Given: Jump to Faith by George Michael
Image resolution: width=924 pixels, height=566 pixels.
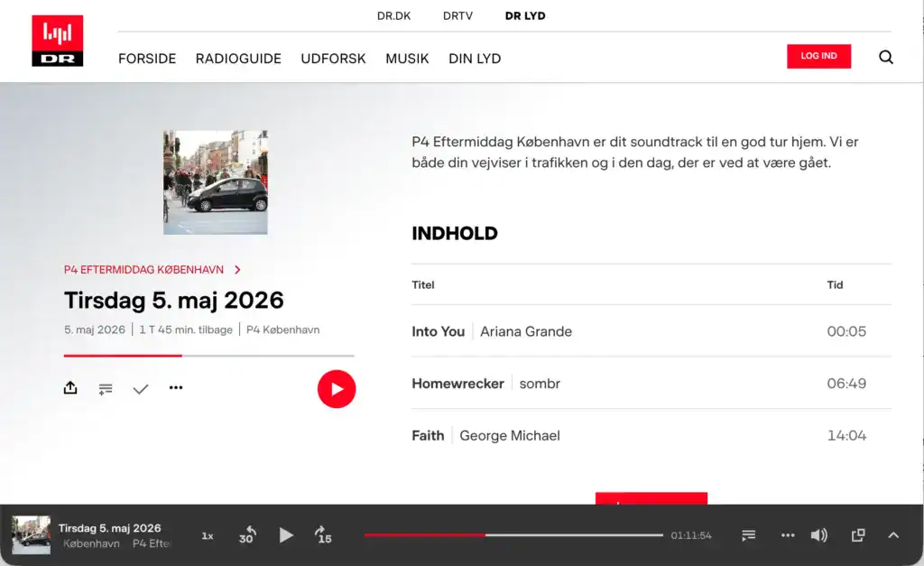Looking at the screenshot, I should pyautogui.click(x=651, y=435).
